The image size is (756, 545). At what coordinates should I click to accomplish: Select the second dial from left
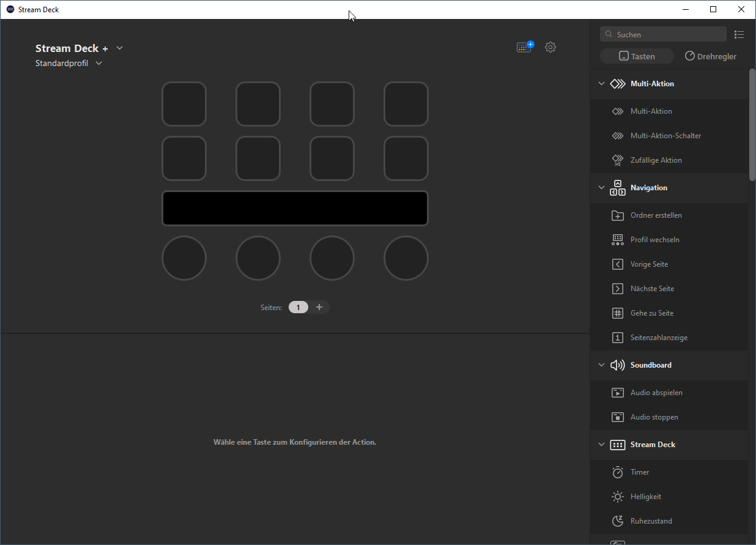click(258, 258)
